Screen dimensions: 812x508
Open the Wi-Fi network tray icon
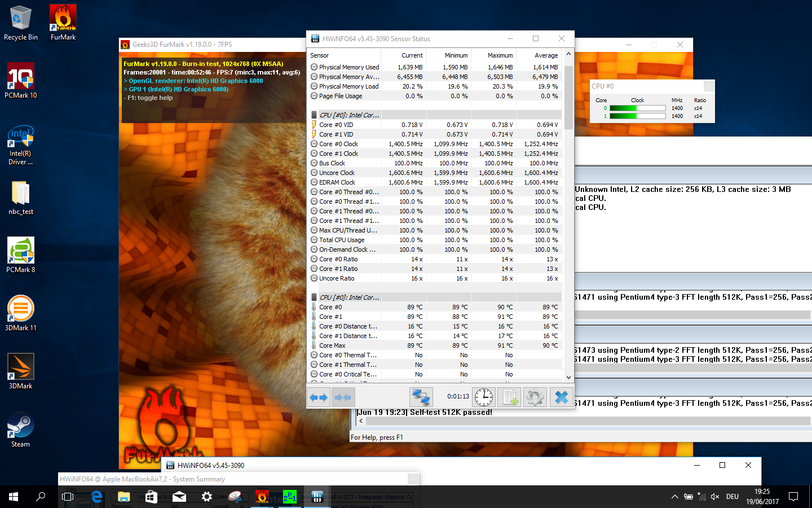701,497
